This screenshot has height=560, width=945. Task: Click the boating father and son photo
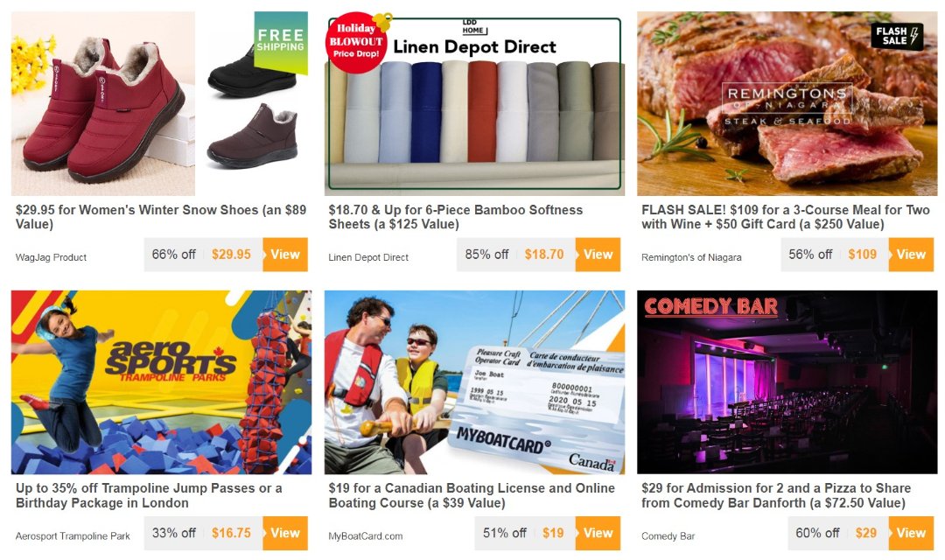(386, 382)
